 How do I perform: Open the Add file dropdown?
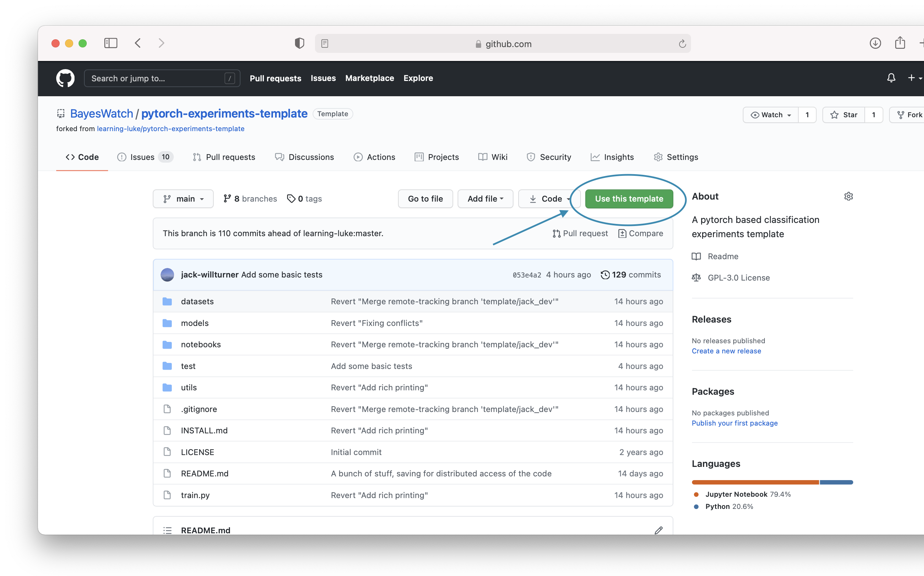coord(485,199)
